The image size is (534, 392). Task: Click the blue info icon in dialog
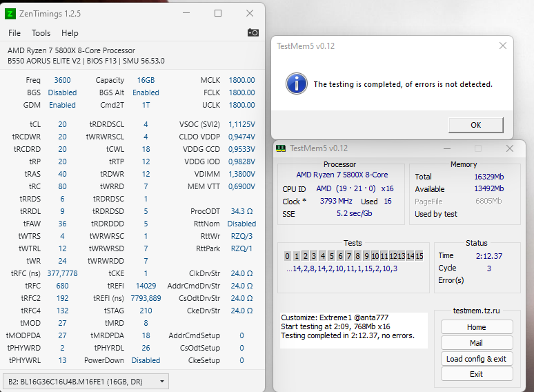[x=297, y=84]
